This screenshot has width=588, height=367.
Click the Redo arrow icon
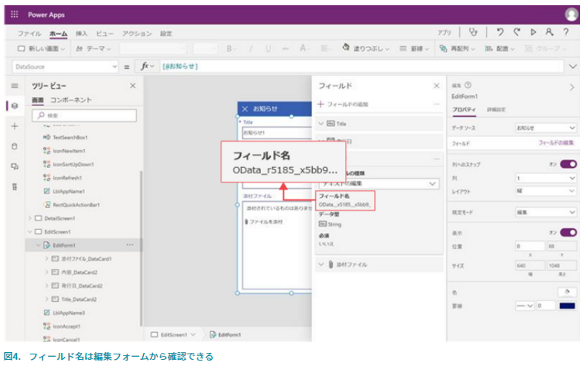click(x=517, y=32)
